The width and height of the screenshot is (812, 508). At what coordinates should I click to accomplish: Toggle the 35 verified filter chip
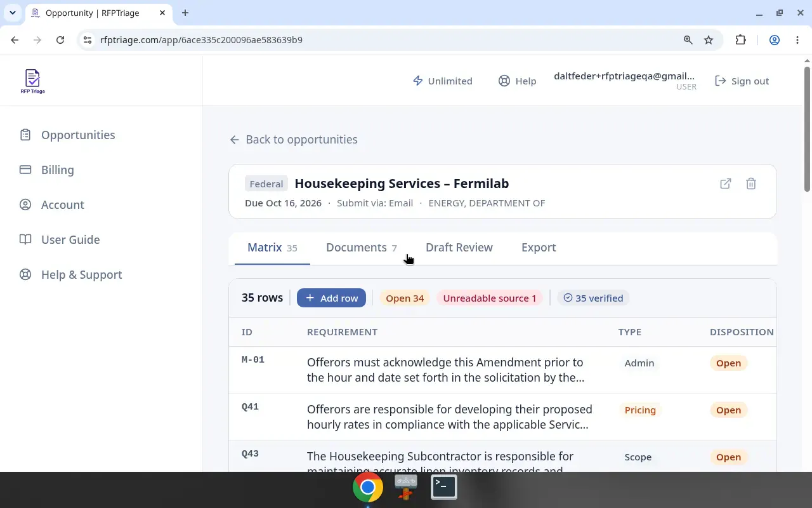[x=593, y=298]
